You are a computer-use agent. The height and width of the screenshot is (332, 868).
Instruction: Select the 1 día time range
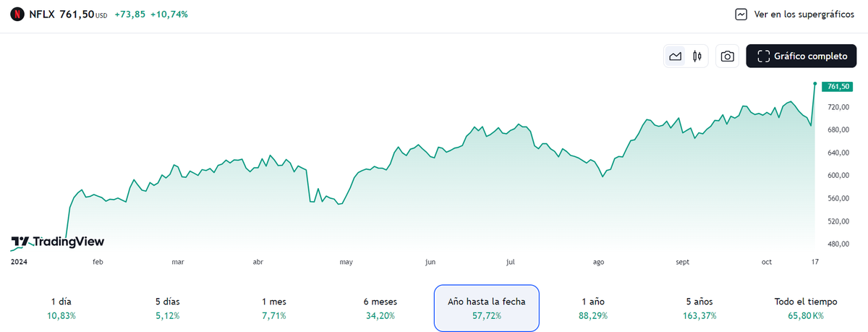tap(61, 308)
